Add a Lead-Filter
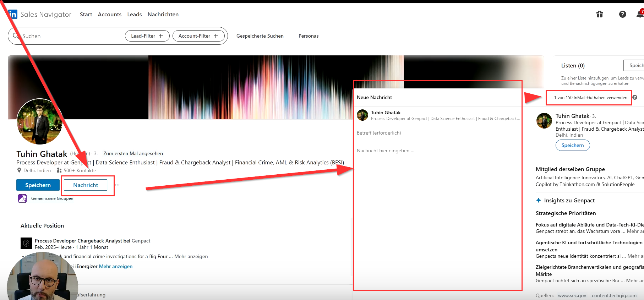Viewport: 644px width, 300px height. [147, 36]
